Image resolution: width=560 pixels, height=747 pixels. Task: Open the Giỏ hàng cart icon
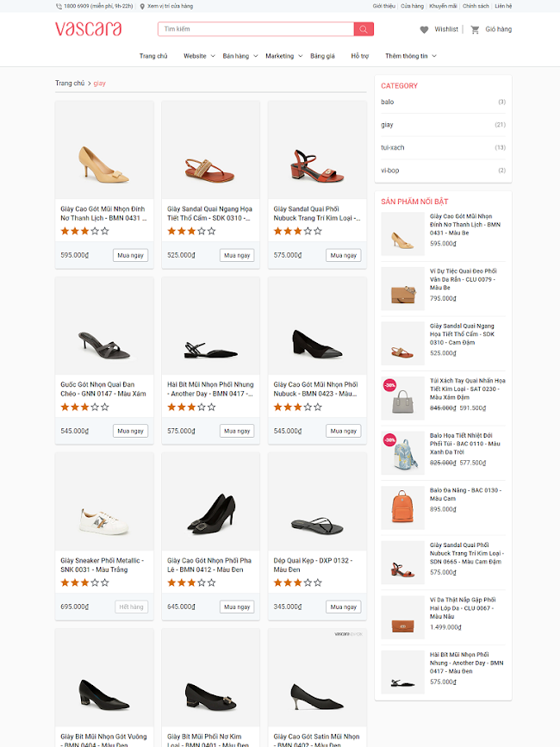476,28
